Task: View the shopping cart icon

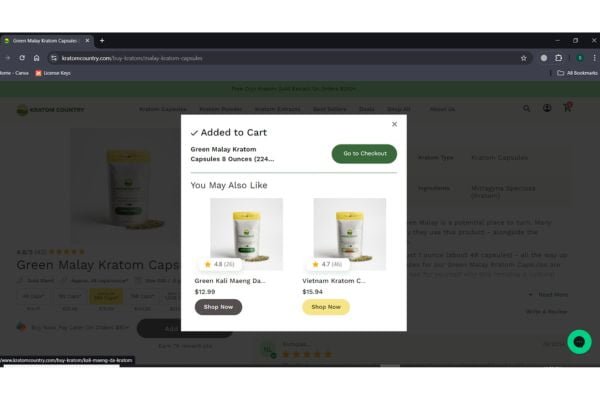Action: [x=567, y=108]
